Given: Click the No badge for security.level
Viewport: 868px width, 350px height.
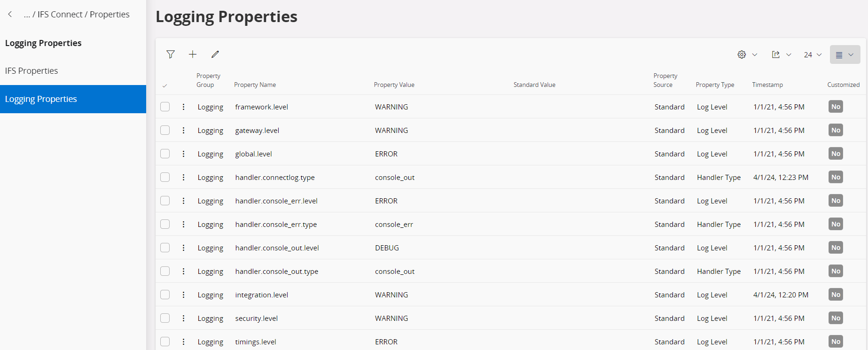Looking at the screenshot, I should point(835,318).
